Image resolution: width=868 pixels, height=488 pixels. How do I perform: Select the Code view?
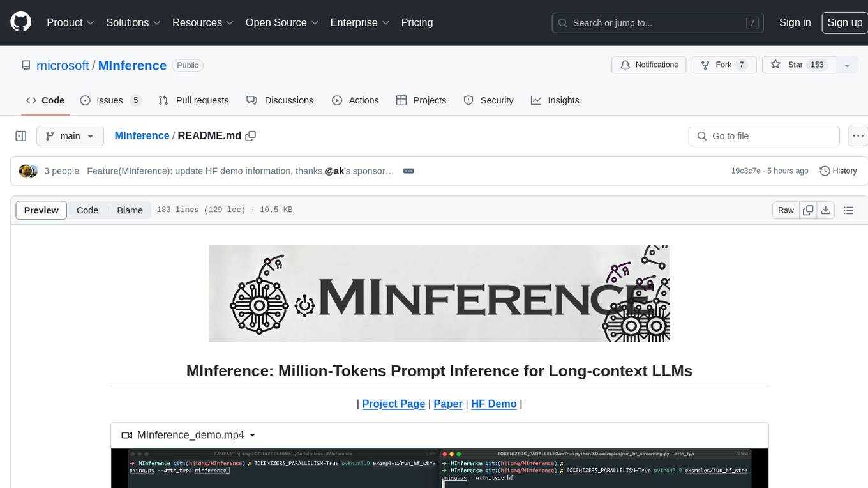pyautogui.click(x=87, y=210)
